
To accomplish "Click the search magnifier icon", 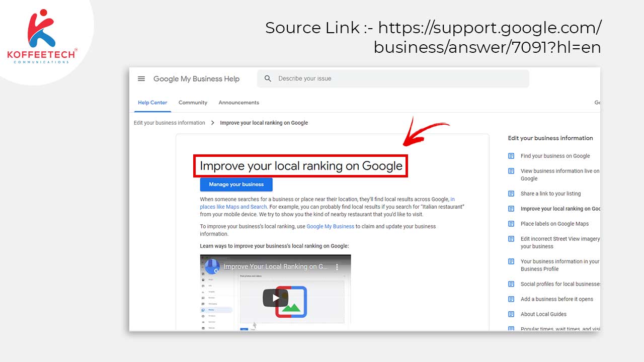I will [268, 78].
